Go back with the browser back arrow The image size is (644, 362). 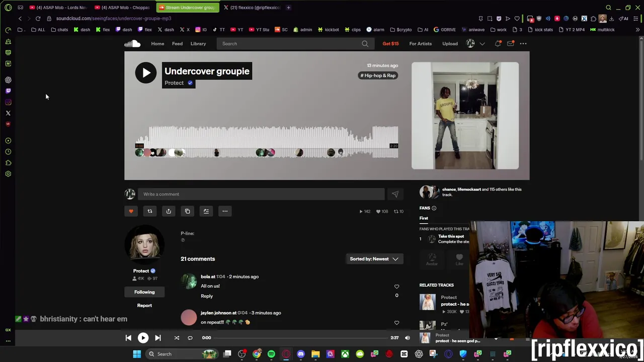[20, 19]
